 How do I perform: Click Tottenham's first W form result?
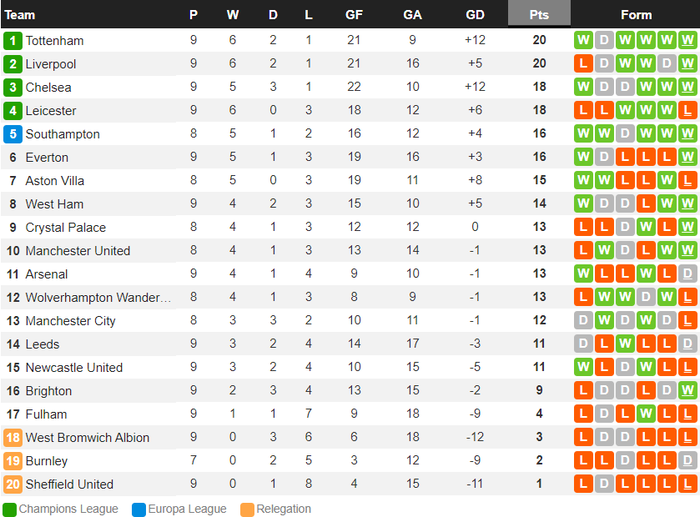tap(584, 41)
